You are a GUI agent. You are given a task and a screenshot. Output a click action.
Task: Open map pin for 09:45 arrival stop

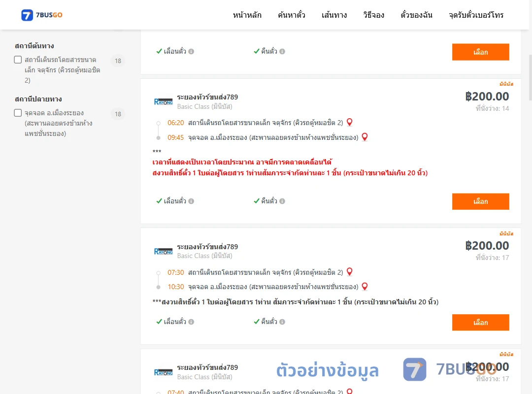[x=365, y=137]
